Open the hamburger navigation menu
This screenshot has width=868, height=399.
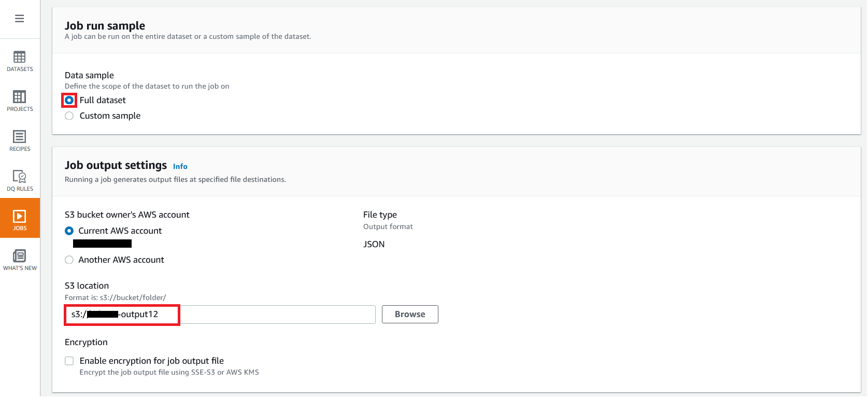[19, 19]
